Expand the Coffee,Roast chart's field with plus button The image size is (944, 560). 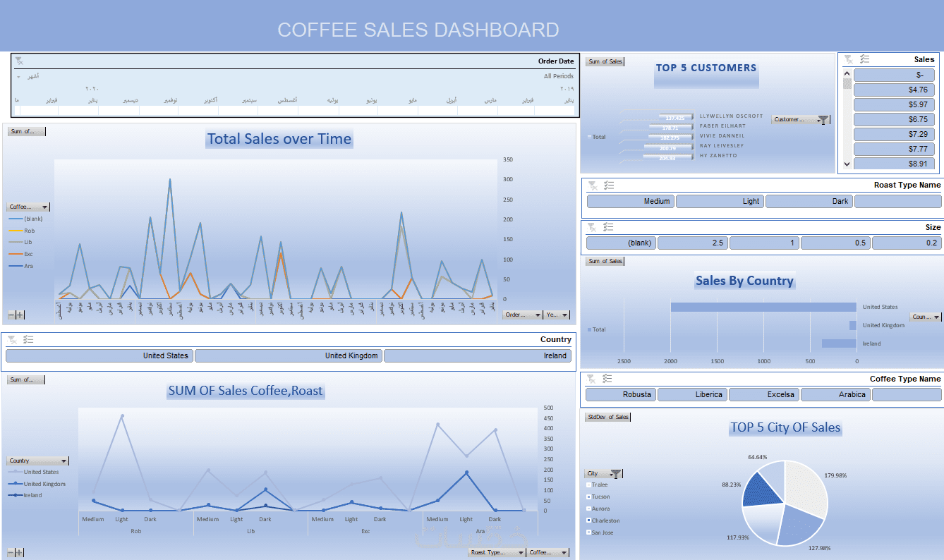20,552
